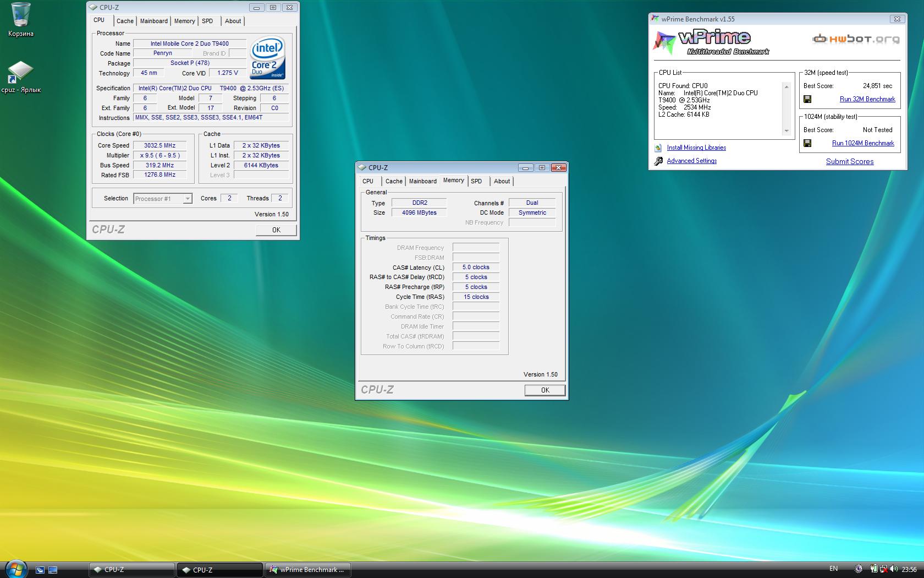Click the CPU List scrollbar down arrow

coord(787,131)
